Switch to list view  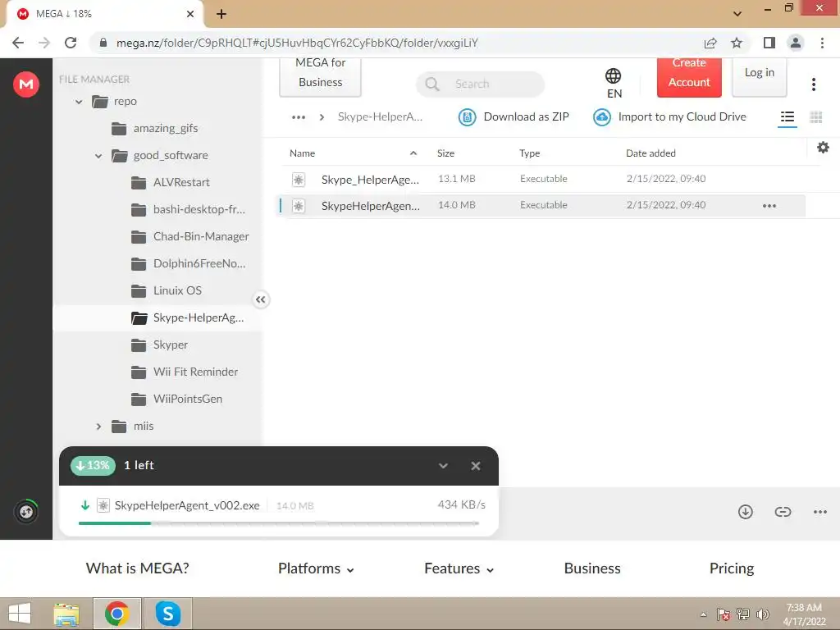click(787, 116)
